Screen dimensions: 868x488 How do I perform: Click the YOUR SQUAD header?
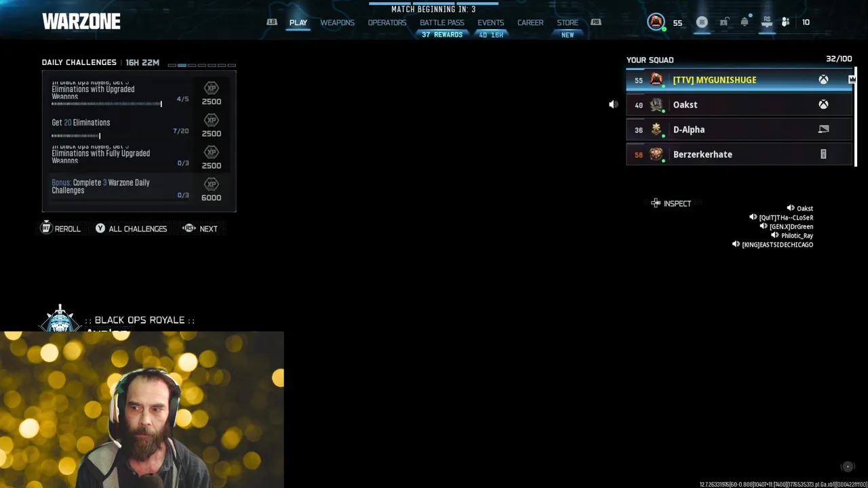click(650, 60)
